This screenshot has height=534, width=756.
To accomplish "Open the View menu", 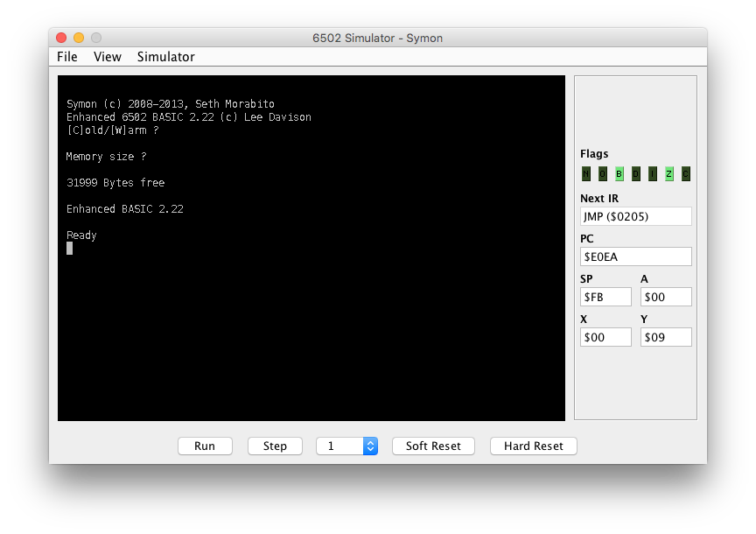I will click(108, 57).
